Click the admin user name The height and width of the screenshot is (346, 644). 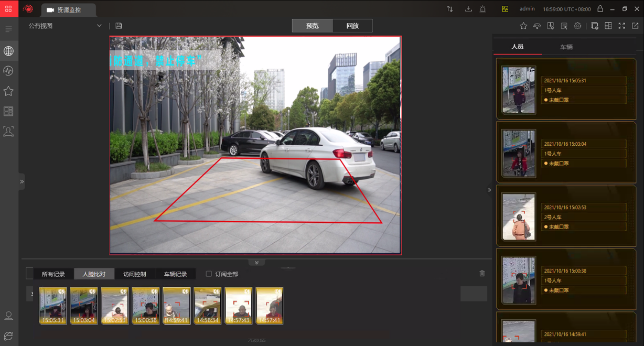[x=527, y=9]
